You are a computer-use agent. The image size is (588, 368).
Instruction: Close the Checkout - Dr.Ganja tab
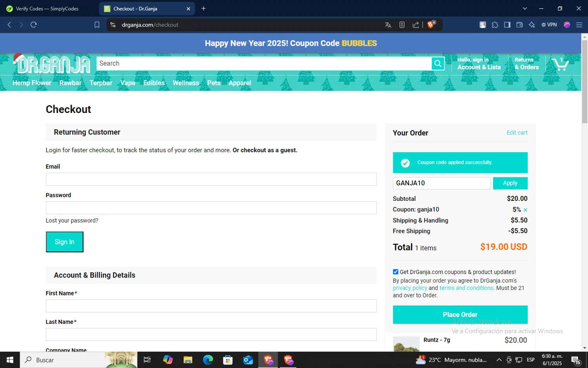[x=188, y=9]
